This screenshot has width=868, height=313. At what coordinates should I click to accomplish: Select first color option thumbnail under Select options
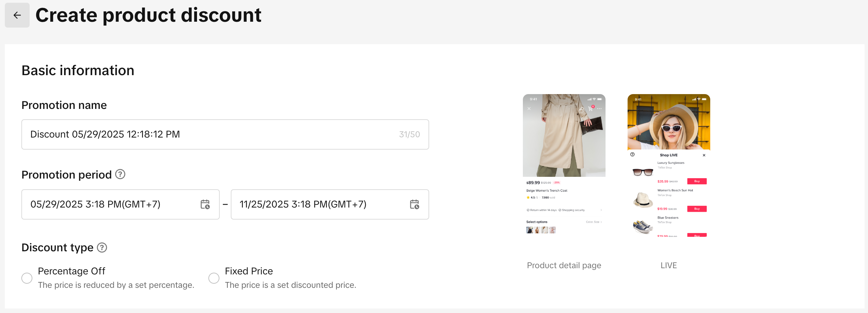click(529, 230)
